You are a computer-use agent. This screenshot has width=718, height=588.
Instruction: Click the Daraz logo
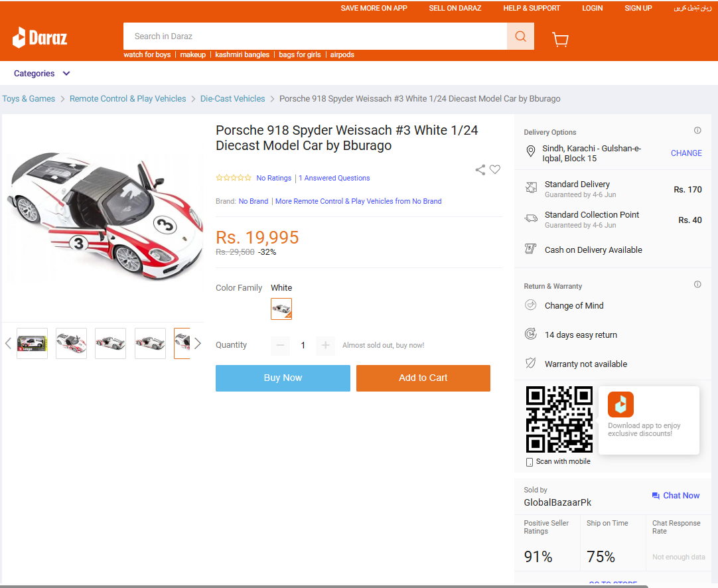[x=40, y=38]
